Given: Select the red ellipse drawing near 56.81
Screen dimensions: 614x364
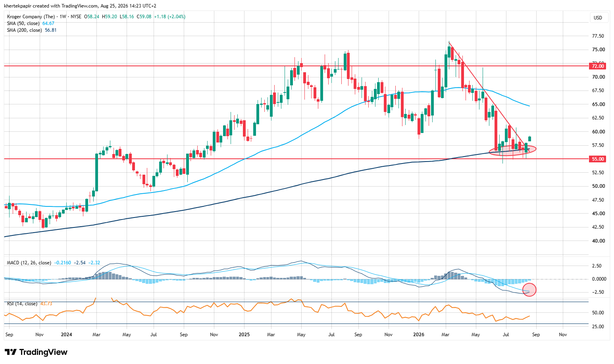Looking at the screenshot, I should (512, 150).
